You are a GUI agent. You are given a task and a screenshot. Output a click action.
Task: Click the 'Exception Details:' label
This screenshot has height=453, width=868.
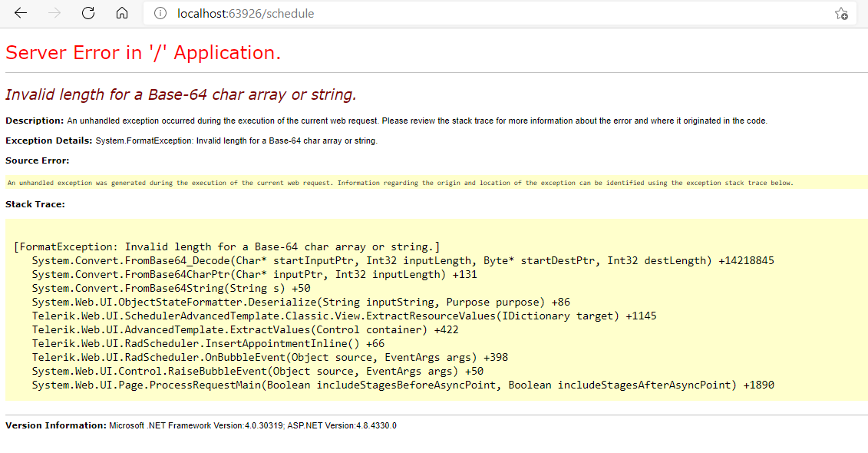(x=48, y=141)
